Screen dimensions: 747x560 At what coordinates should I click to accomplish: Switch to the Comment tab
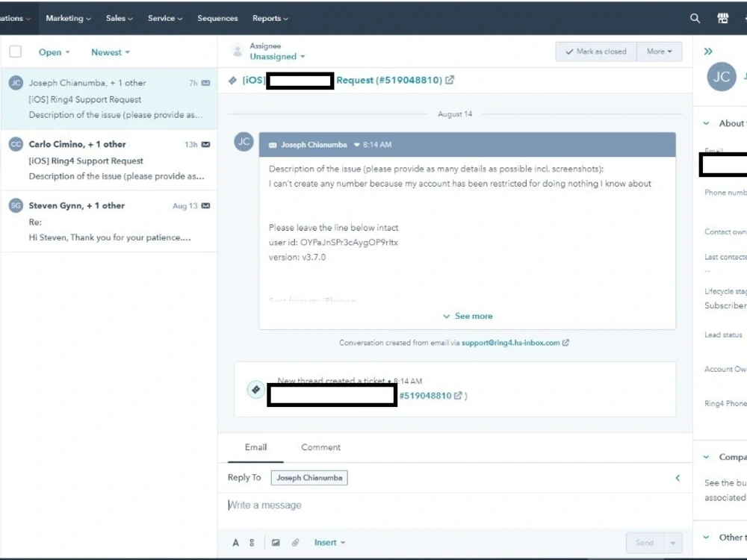(320, 447)
